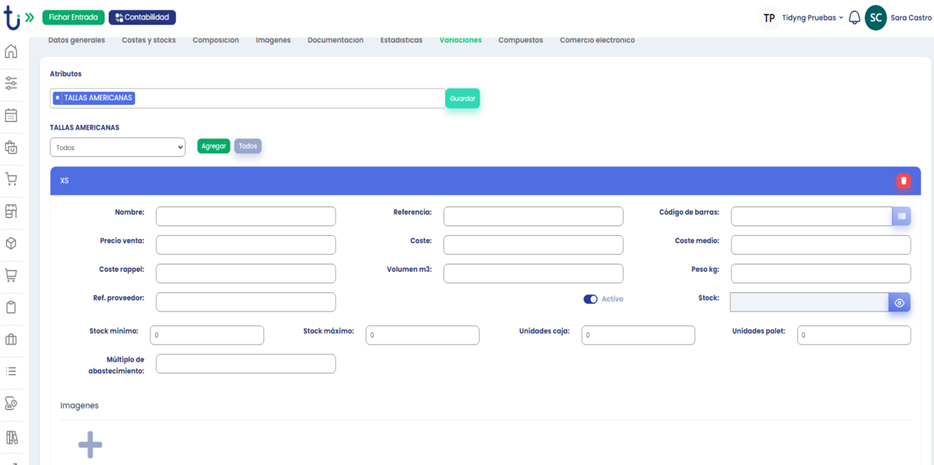Viewport: 934px width, 465px height.
Task: Click the Fichar Entrada button
Action: click(73, 17)
